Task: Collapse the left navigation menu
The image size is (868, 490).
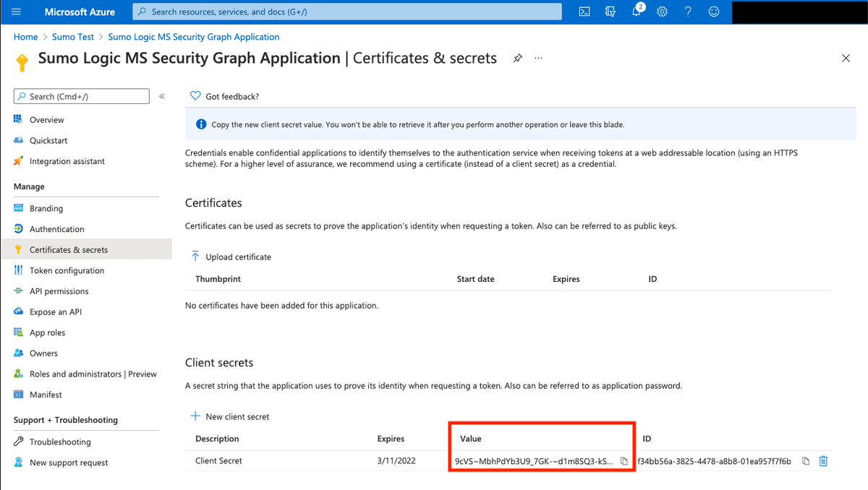Action: [162, 96]
